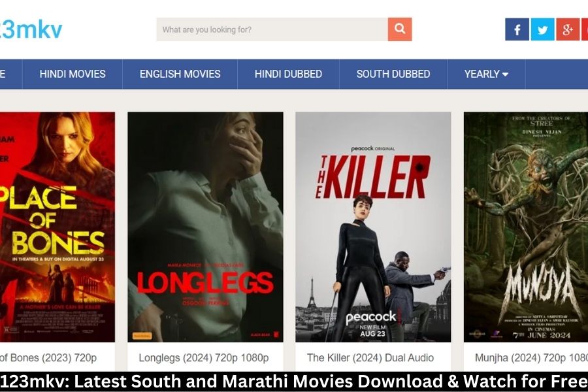Open the Twitter social icon
The width and height of the screenshot is (588, 392).
tap(542, 29)
